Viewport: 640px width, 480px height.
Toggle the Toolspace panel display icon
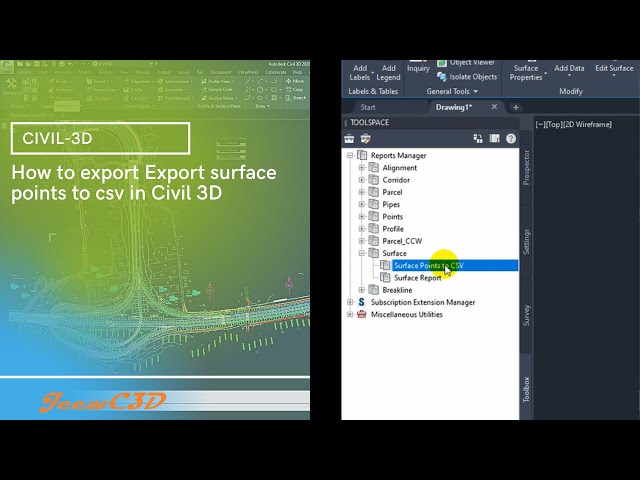pos(494,139)
